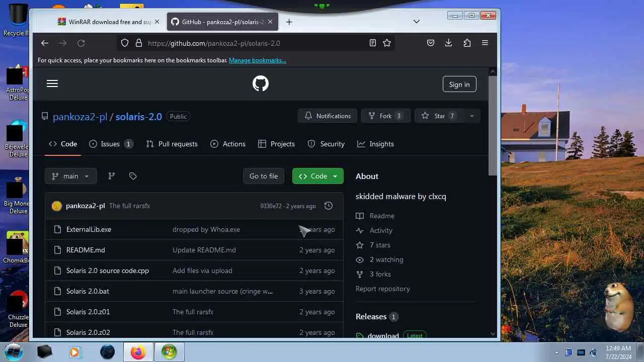Open the Solaris 2.0.z01 file
This screenshot has width=644, height=362.
(x=88, y=312)
